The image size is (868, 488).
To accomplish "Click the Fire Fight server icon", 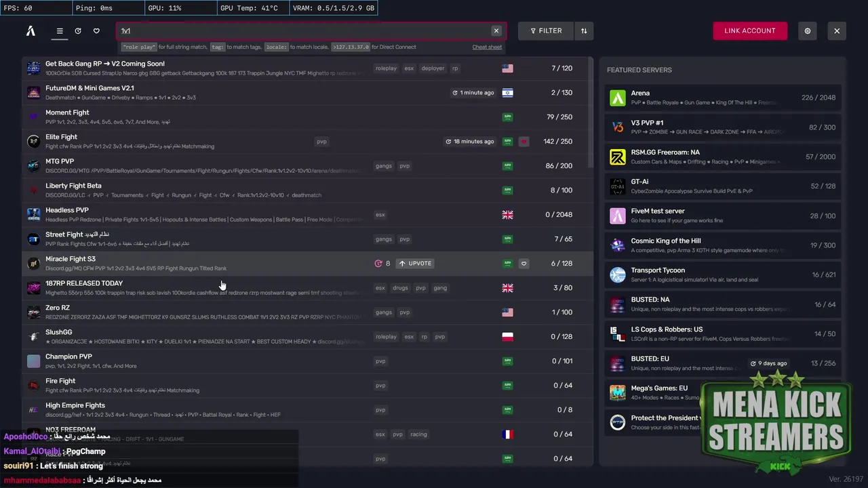I will pyautogui.click(x=33, y=386).
